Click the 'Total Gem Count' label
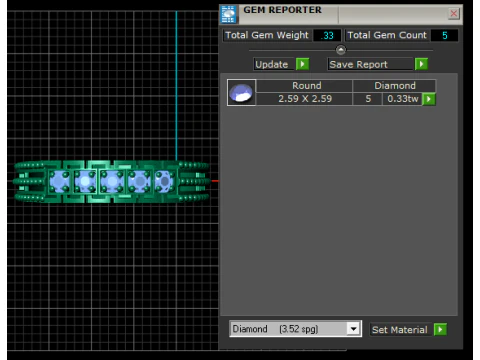Image resolution: width=480 pixels, height=360 pixels. (387, 35)
